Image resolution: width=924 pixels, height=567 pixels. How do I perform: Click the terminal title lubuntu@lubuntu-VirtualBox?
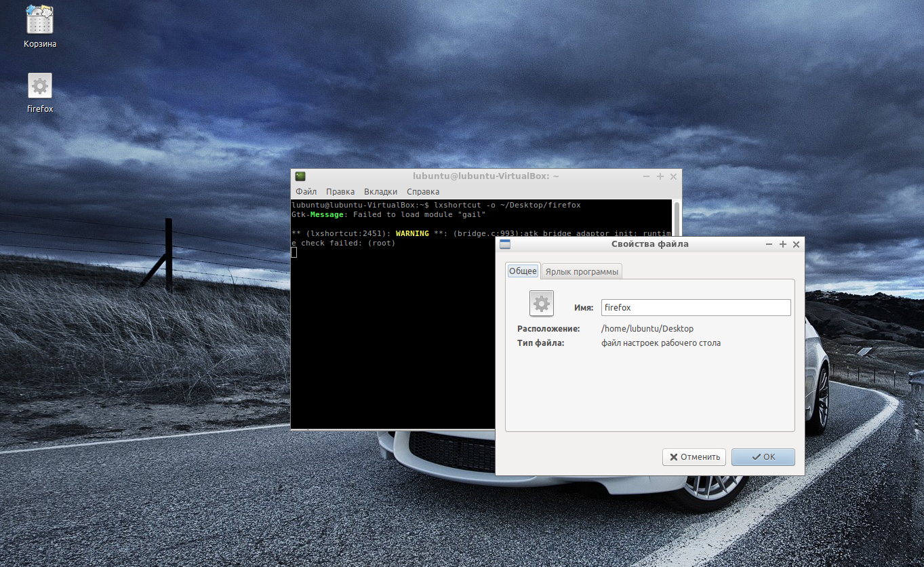(x=486, y=176)
